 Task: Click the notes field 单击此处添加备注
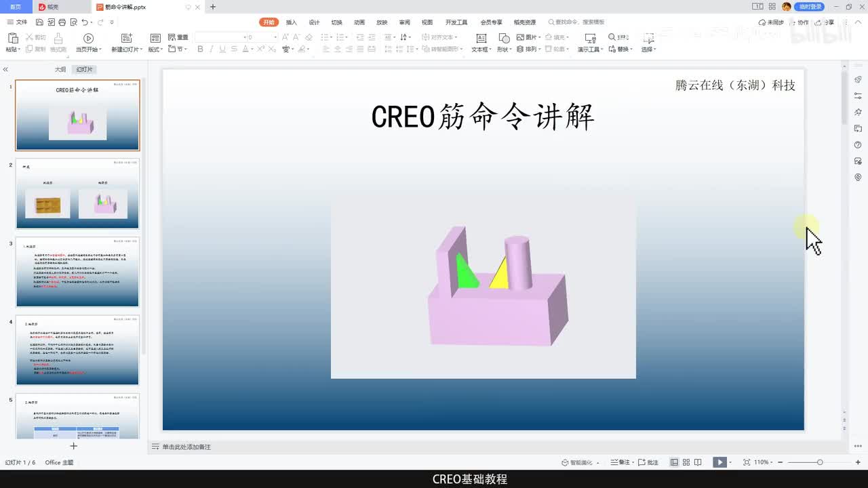(186, 447)
